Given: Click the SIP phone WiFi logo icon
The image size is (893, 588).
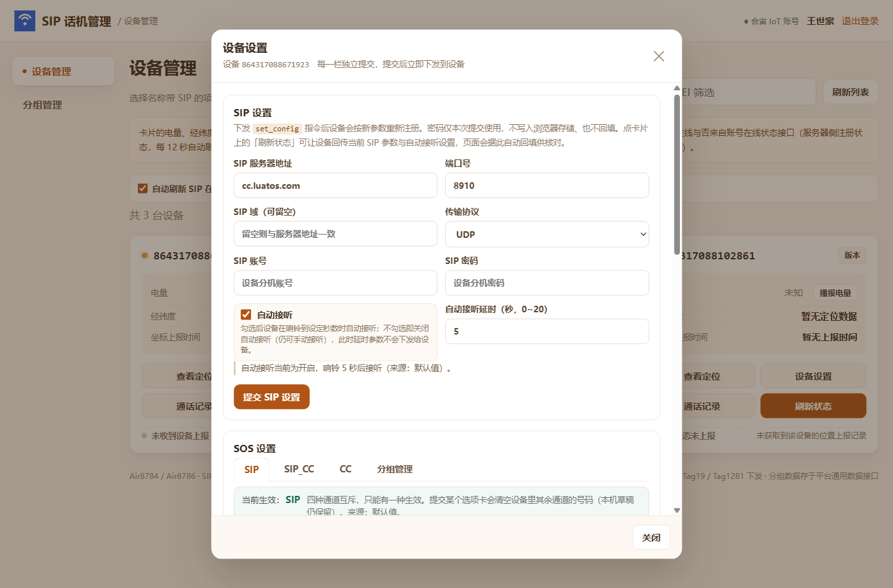Looking at the screenshot, I should (x=25, y=20).
